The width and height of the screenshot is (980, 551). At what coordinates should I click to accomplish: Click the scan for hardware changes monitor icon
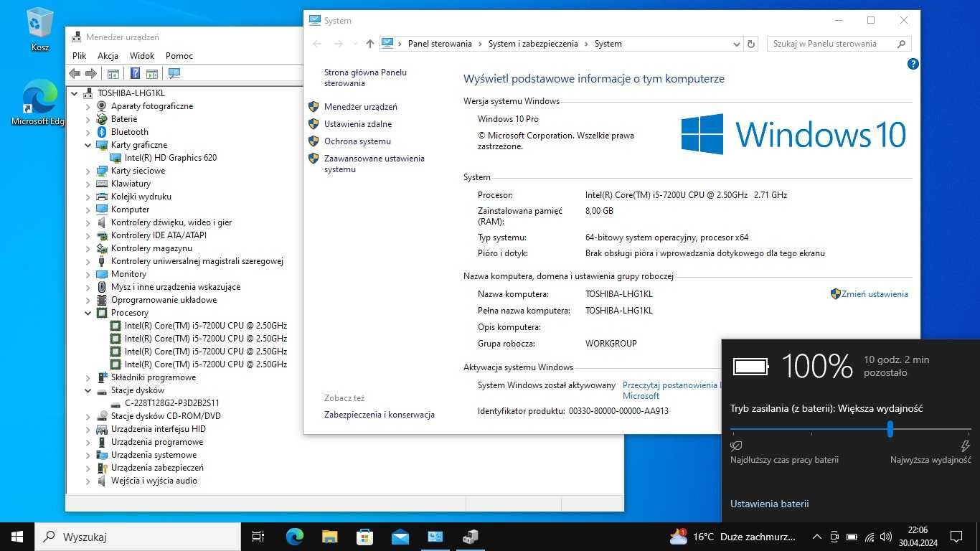click(174, 73)
